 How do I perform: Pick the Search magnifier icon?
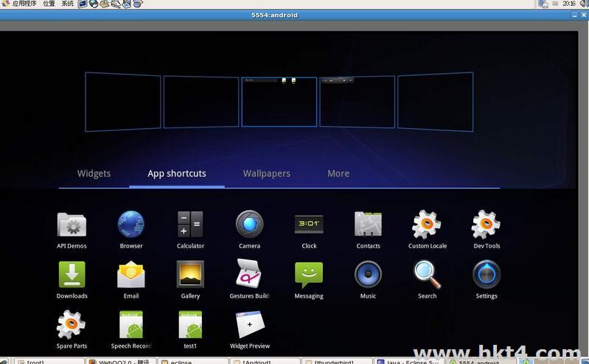tap(427, 275)
